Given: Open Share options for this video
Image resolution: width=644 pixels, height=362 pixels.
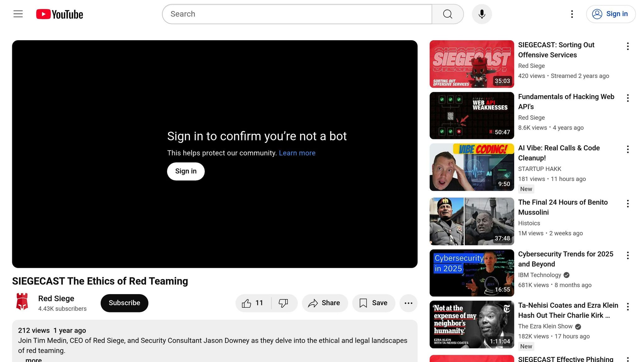Looking at the screenshot, I should click(x=325, y=303).
